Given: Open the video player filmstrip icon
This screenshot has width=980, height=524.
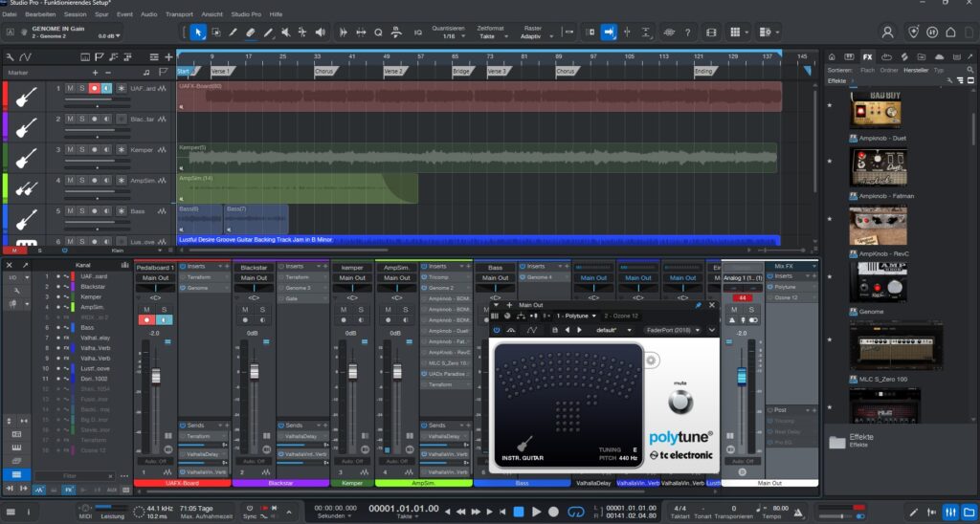Looking at the screenshot, I should click(x=711, y=33).
